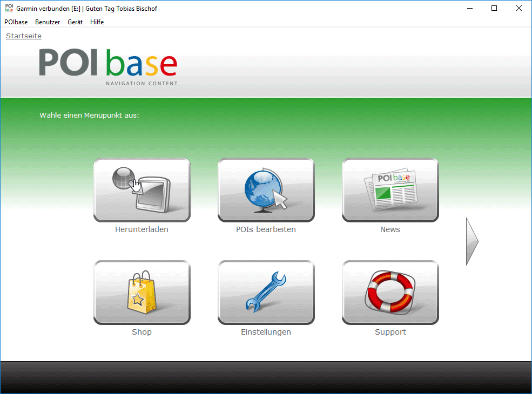This screenshot has width=532, height=394.
Task: Click the POIbase app icon in title bar
Action: 9,9
